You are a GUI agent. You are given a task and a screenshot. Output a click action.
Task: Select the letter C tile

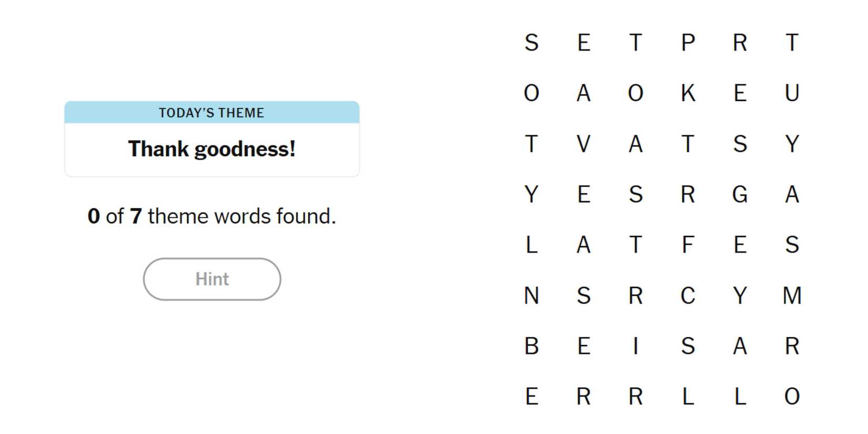click(x=688, y=295)
